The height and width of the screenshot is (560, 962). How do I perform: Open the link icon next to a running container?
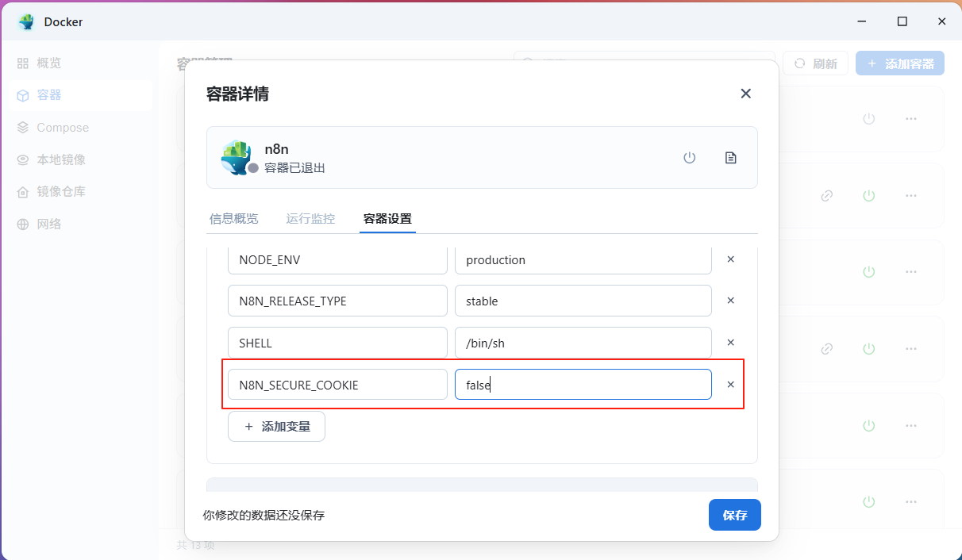pos(826,195)
